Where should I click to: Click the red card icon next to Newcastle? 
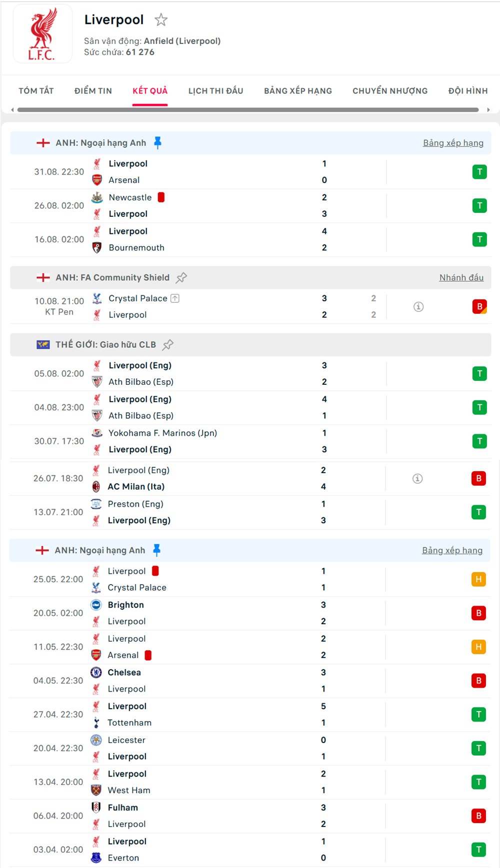(160, 197)
